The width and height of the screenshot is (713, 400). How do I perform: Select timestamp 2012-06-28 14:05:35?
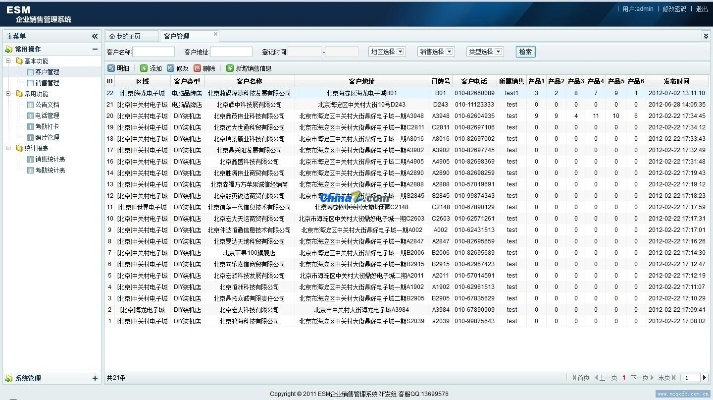(677, 105)
